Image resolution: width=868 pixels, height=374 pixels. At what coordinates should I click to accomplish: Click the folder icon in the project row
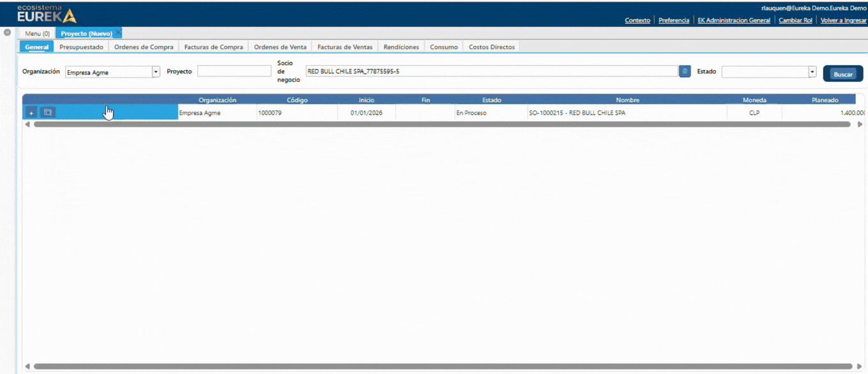point(48,112)
